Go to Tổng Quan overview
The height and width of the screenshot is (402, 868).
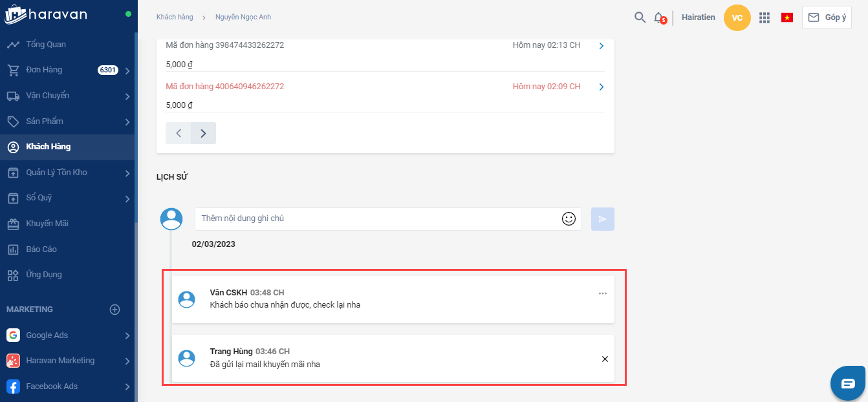(x=46, y=45)
